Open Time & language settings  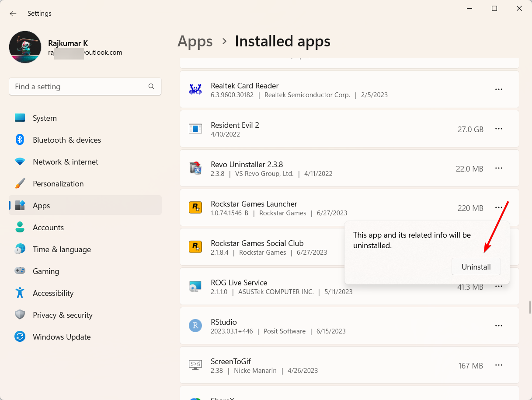click(x=85, y=249)
